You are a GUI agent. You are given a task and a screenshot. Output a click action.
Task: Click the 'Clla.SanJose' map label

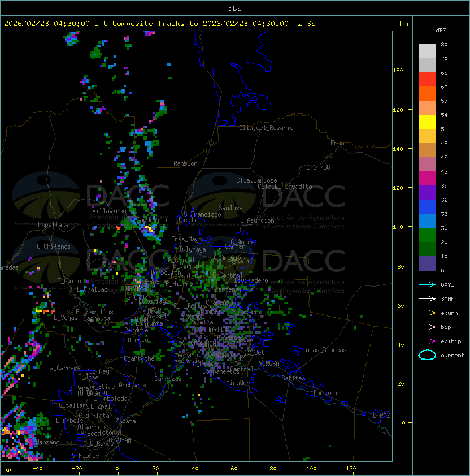tap(256, 180)
